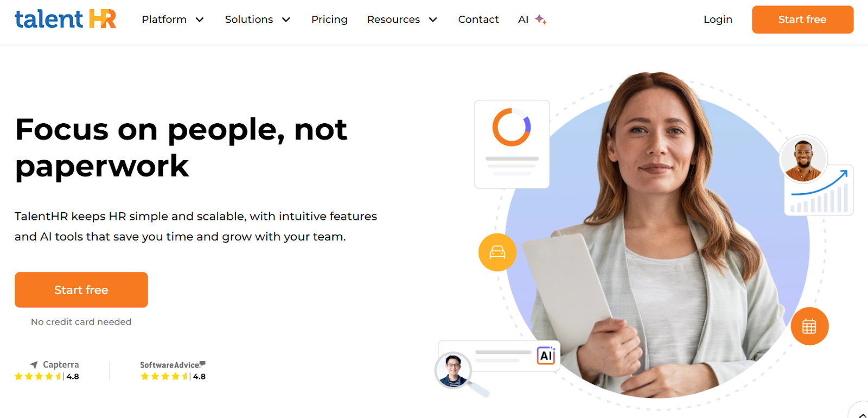
Task: Click the scroll-to-top chevron in bottom corner
Action: pos(862,414)
